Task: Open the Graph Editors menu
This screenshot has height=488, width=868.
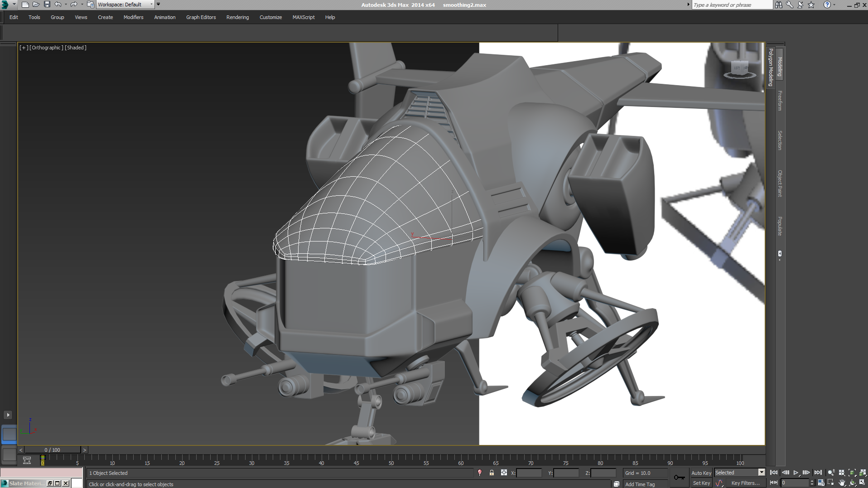Action: (x=201, y=17)
